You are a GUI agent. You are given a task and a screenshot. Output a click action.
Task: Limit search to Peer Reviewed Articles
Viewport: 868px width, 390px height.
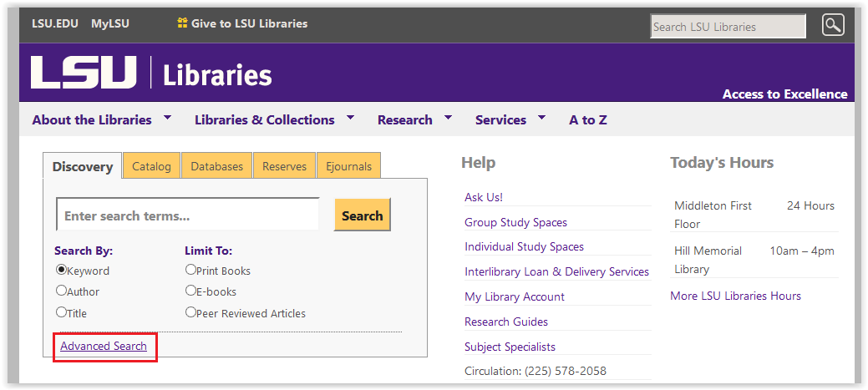click(x=191, y=312)
